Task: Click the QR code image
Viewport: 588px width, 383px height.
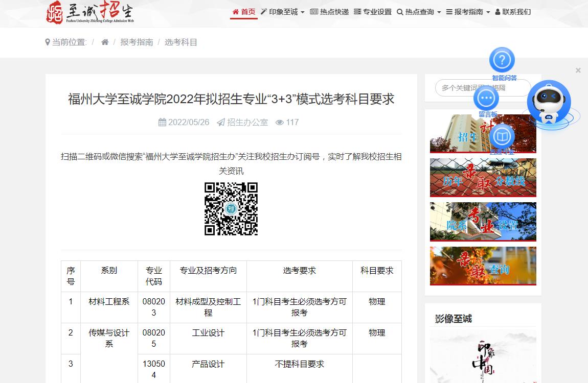Action: pos(231,209)
